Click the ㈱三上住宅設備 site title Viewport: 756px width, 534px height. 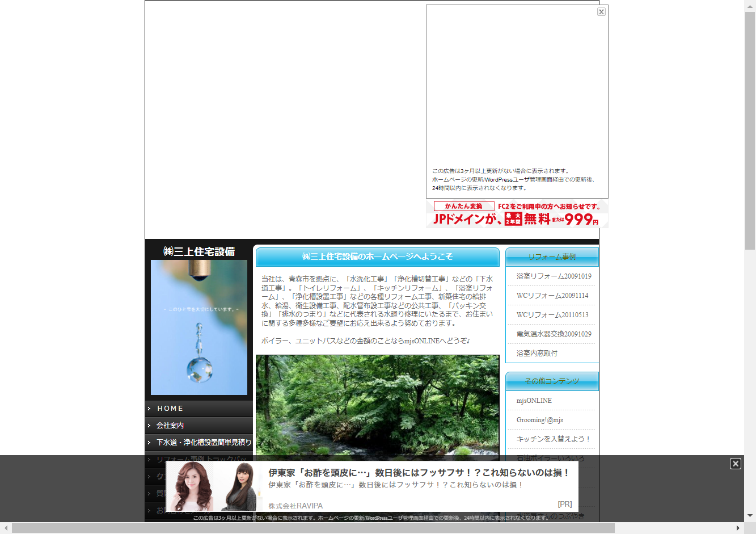pos(199,251)
